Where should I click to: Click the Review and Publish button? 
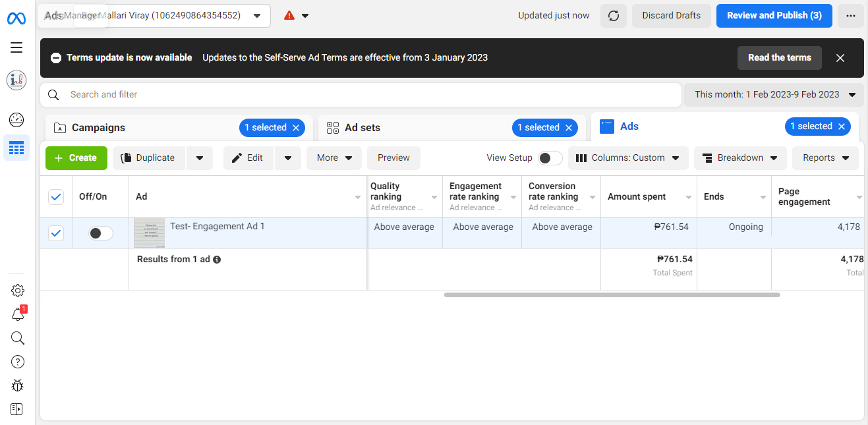[x=774, y=16]
